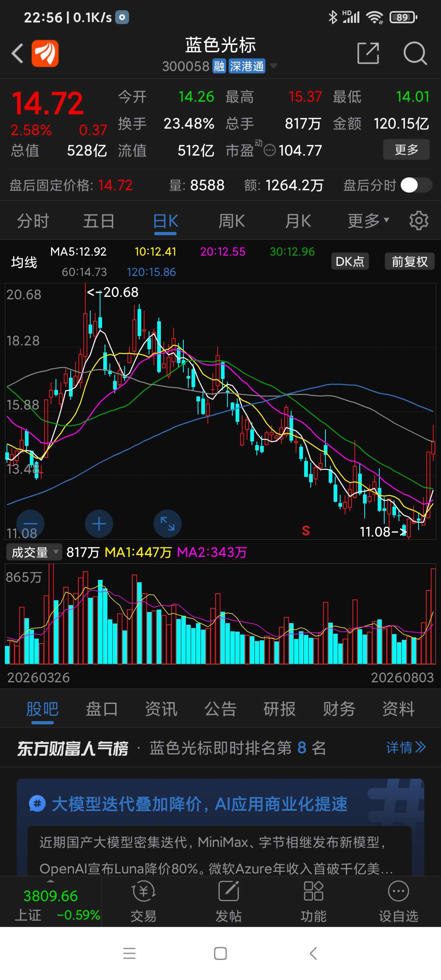Tap the 东方财富人气榜 label
441x980 pixels.
point(73,748)
